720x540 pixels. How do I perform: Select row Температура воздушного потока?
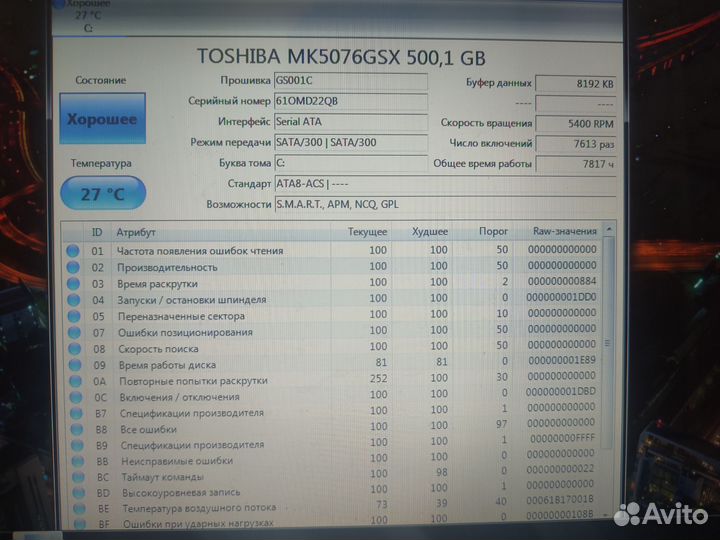tap(336, 506)
